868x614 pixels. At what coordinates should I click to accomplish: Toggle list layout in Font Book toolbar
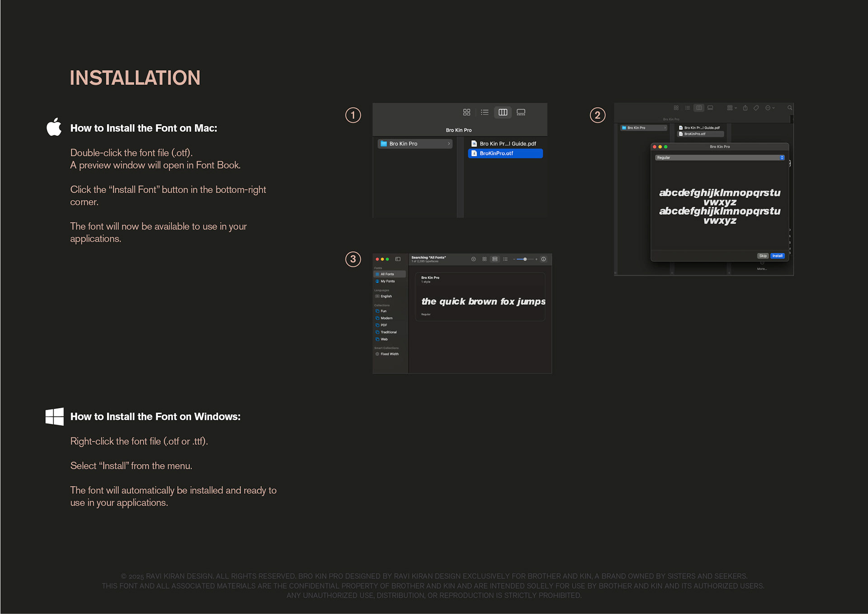[x=505, y=259]
